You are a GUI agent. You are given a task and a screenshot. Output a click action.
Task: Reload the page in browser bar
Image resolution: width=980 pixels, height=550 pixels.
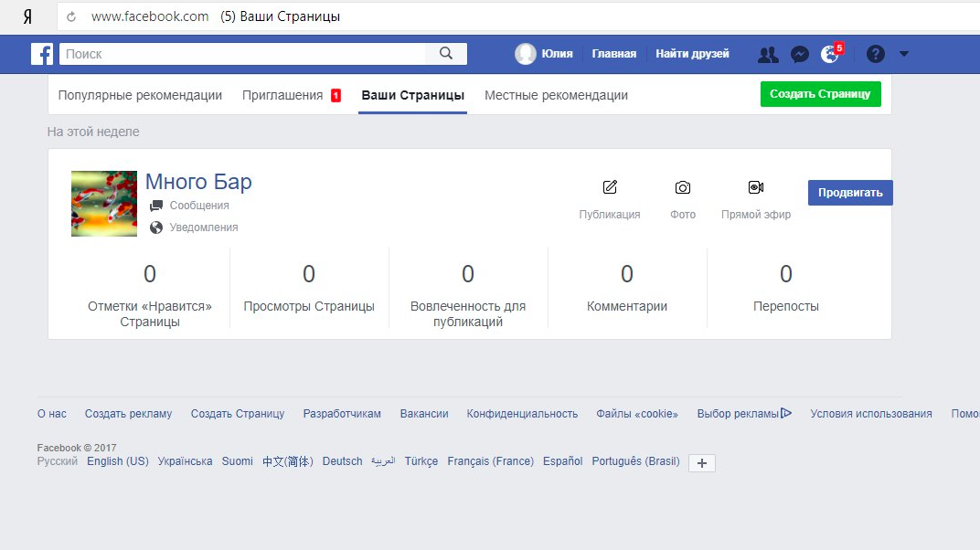(71, 16)
